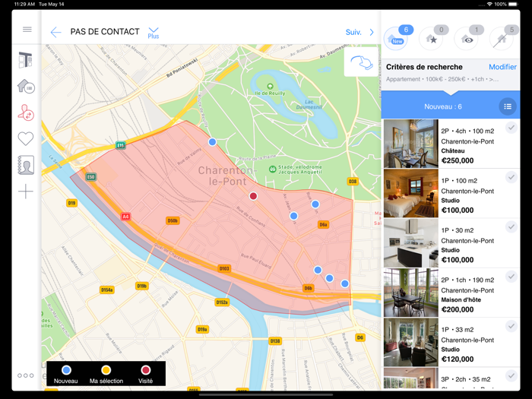532x399 pixels.
Task: Select the blue pin nearest the D6a label
Action: 315,204
